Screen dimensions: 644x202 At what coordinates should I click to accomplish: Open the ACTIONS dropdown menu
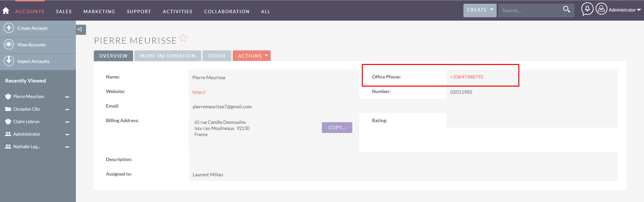252,56
